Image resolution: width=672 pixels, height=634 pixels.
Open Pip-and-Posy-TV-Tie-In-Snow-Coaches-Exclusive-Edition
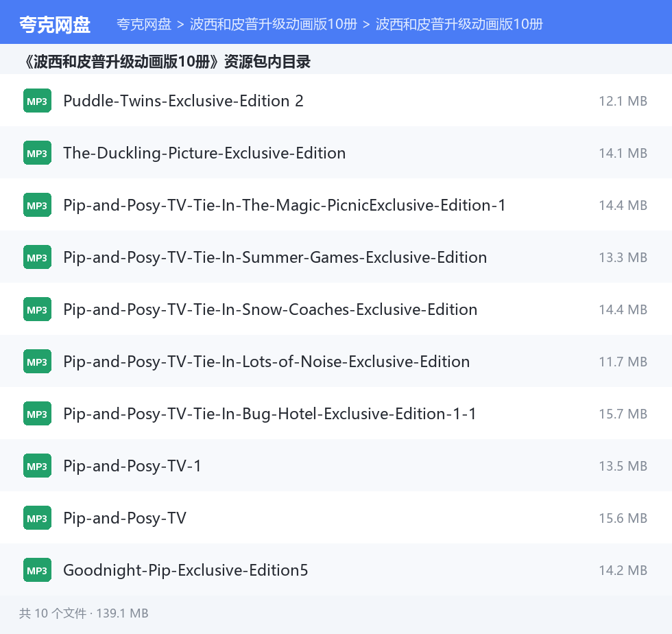pyautogui.click(x=270, y=309)
